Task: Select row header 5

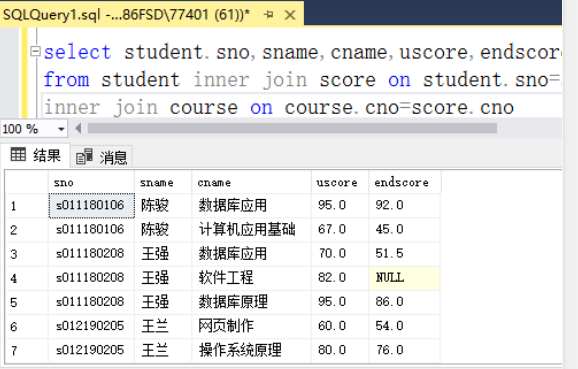Action: click(x=27, y=302)
